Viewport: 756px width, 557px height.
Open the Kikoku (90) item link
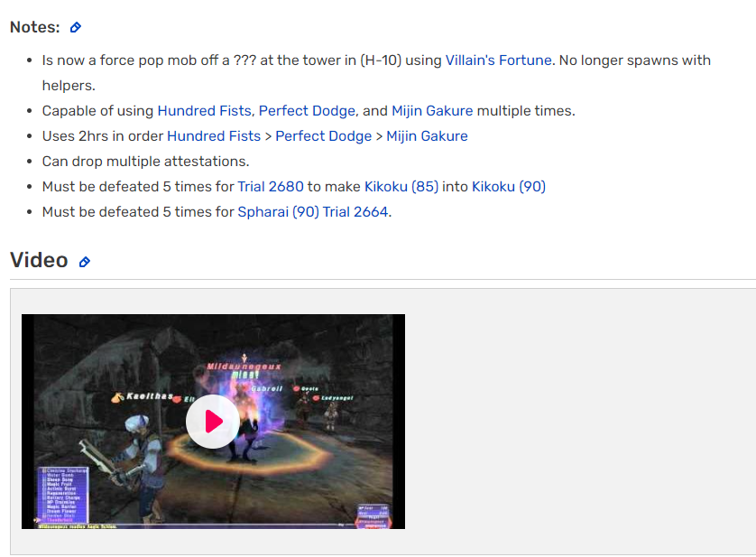pyautogui.click(x=509, y=186)
